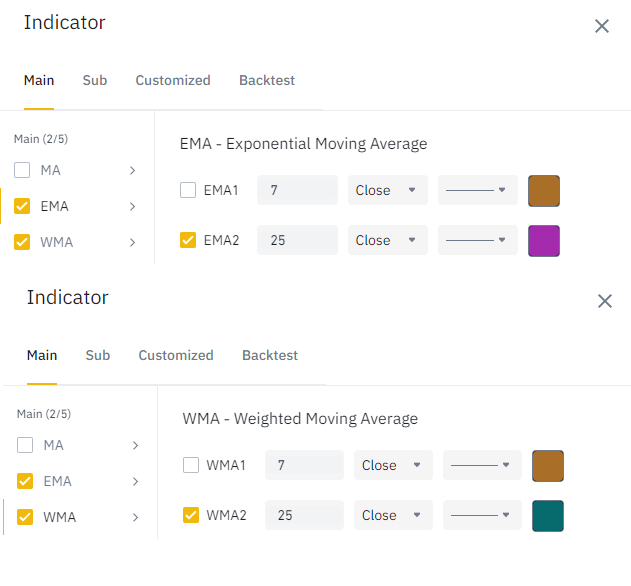
Task: Open the EMA2 line style dropdown
Action: (x=477, y=240)
